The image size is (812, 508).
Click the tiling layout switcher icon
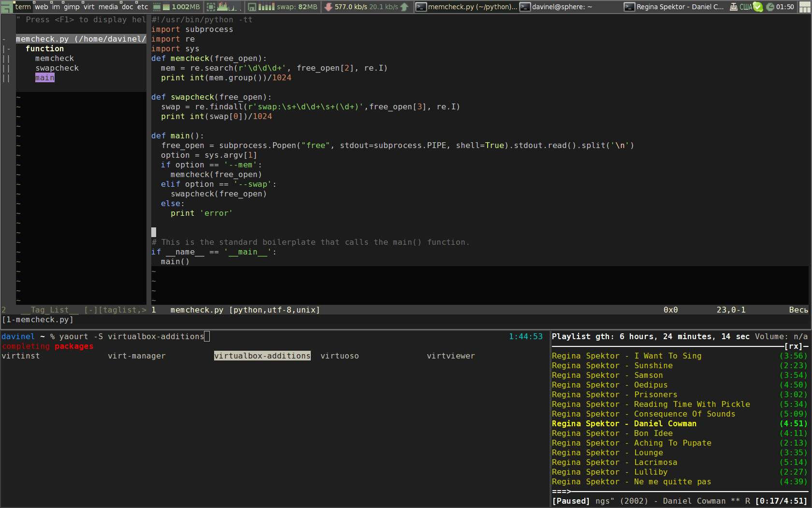pyautogui.click(x=805, y=7)
